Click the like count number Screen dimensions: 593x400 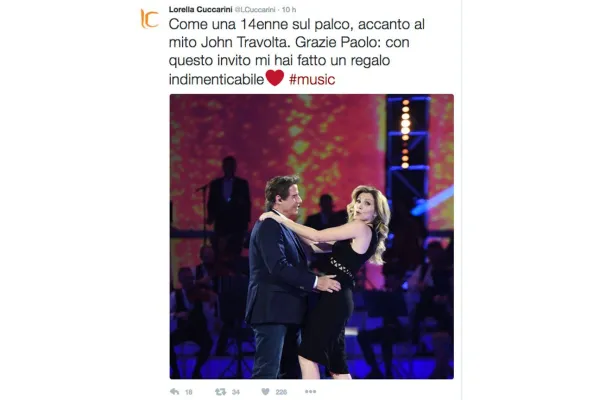pyautogui.click(x=281, y=392)
